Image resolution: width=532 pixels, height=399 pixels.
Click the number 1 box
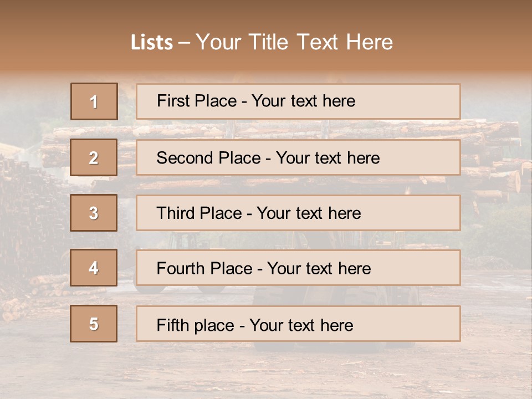[94, 101]
